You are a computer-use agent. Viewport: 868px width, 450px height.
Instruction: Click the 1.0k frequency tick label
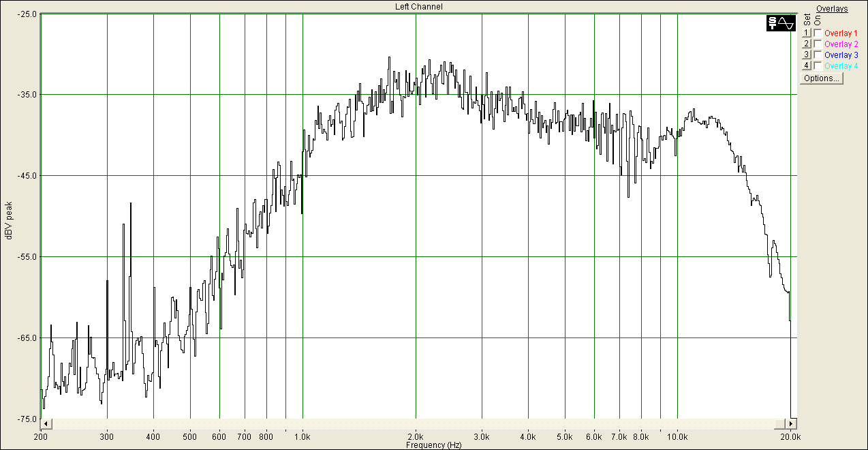[303, 436]
